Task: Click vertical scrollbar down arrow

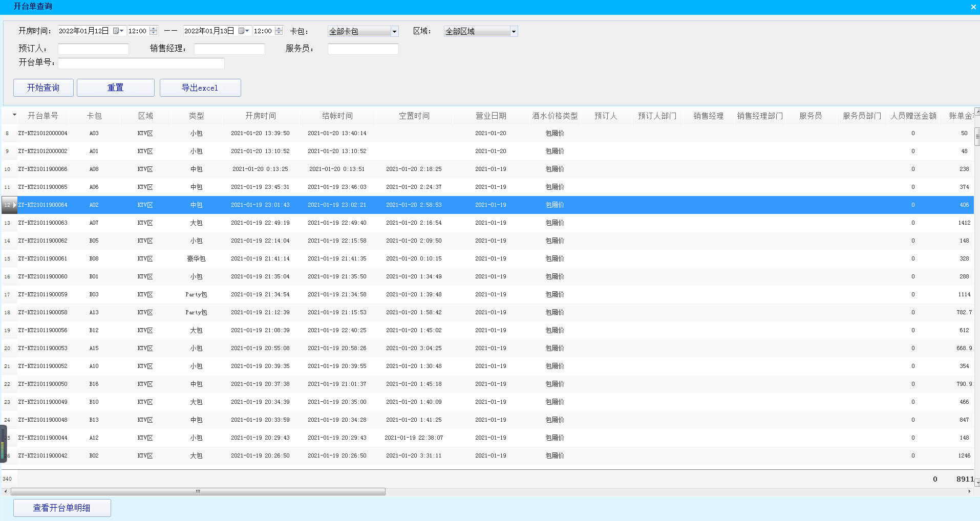Action: point(977,483)
